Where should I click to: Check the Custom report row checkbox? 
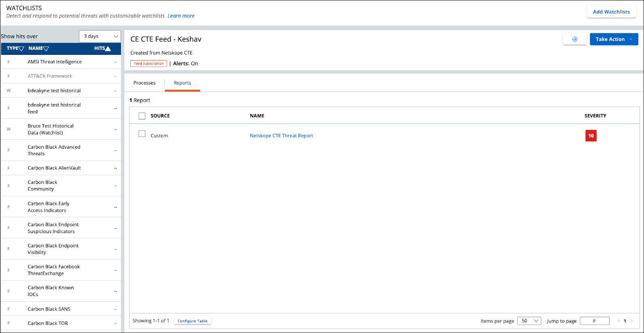[x=142, y=134]
